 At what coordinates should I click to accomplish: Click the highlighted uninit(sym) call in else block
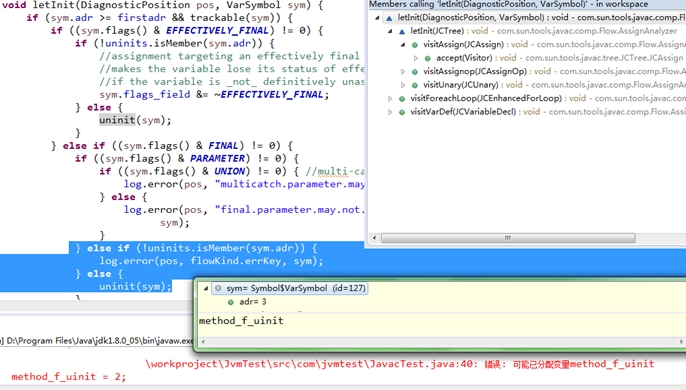point(135,120)
